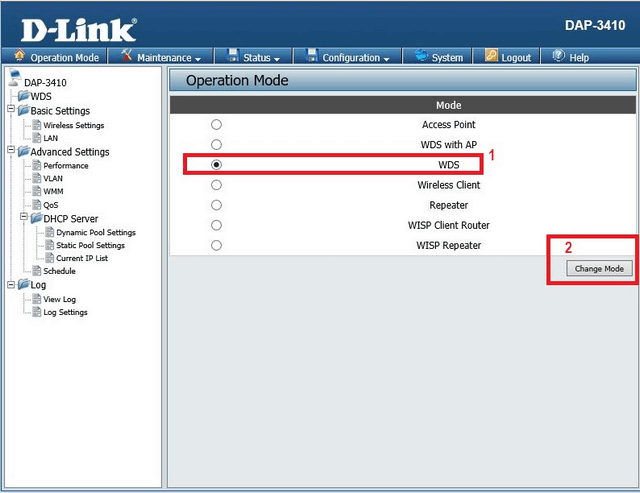Select the Wireless Client radio button
The height and width of the screenshot is (493, 640).
[216, 185]
